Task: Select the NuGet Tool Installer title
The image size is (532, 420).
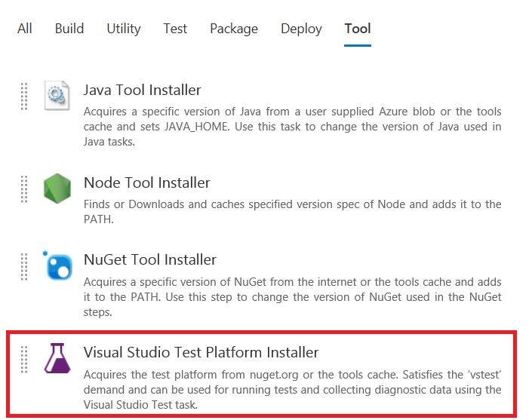Action: point(150,259)
